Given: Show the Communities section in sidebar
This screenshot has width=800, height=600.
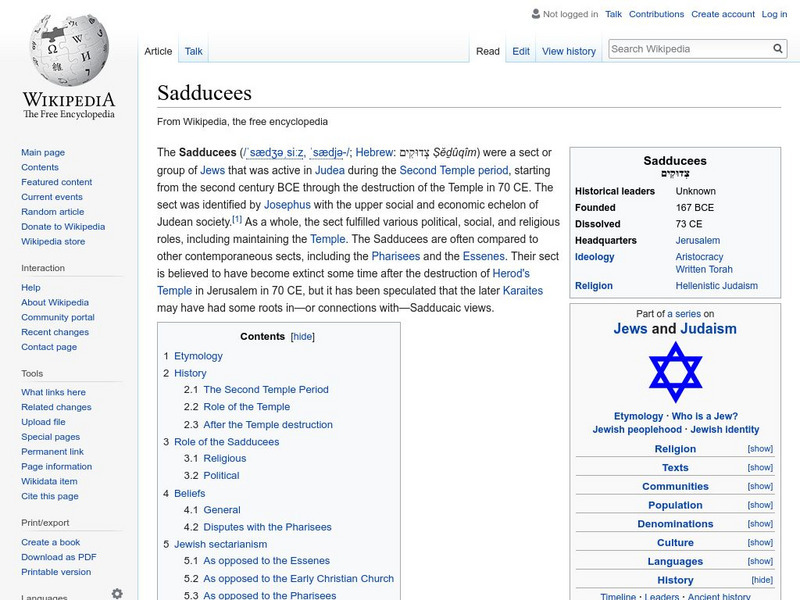Looking at the screenshot, I should coord(760,486).
